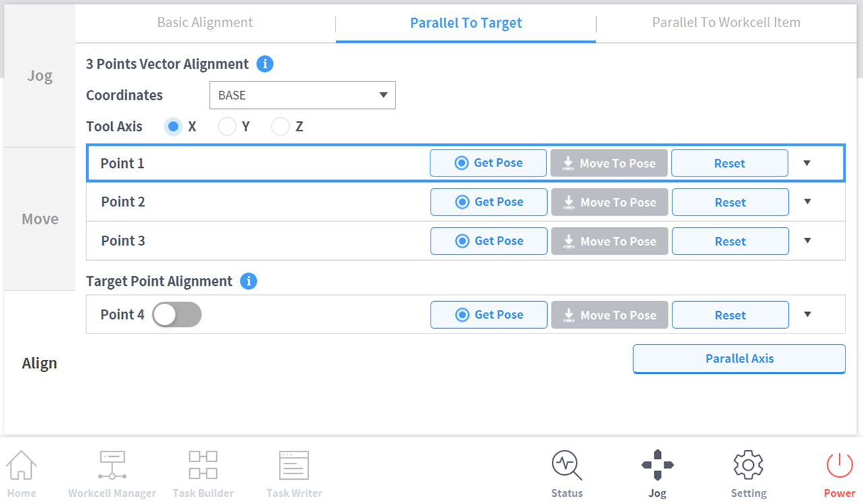Switch to Parallel To Workcell Item tab
The image size is (863, 504).
pyautogui.click(x=726, y=22)
